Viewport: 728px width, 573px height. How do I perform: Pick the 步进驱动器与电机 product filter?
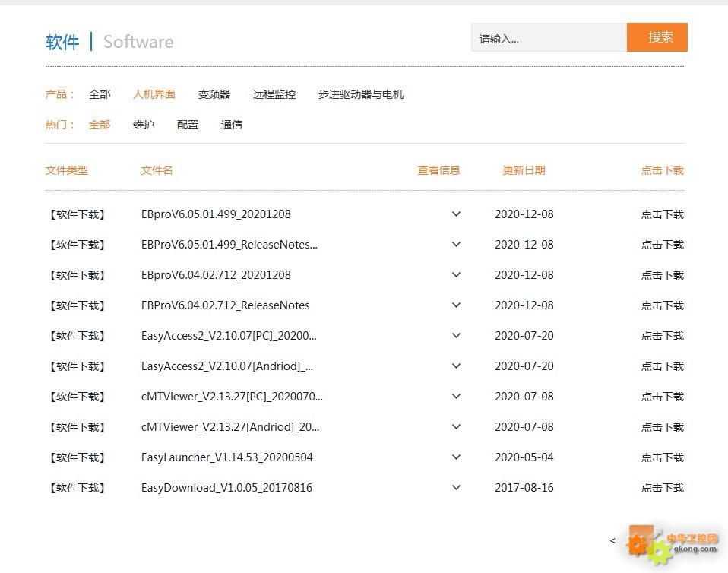(x=361, y=94)
